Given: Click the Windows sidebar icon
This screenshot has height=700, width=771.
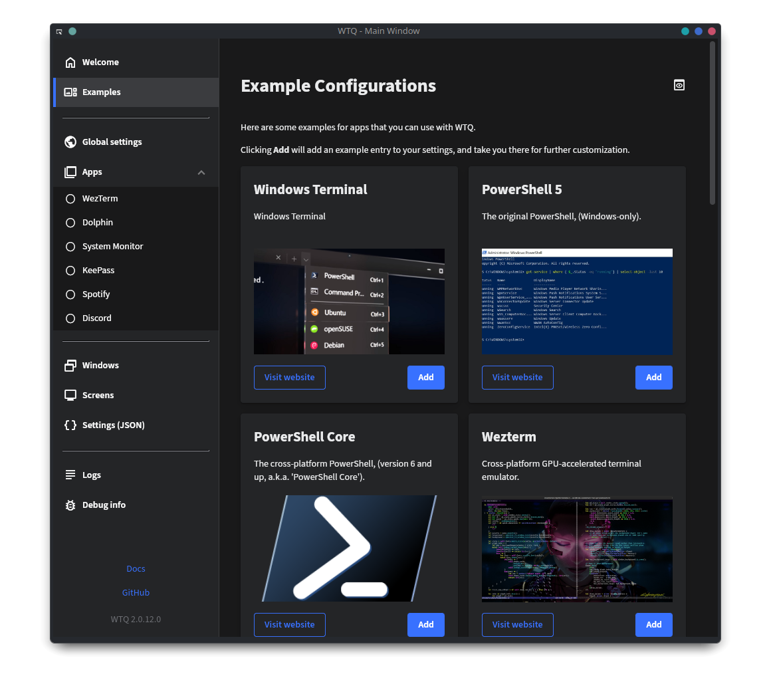Looking at the screenshot, I should (70, 365).
